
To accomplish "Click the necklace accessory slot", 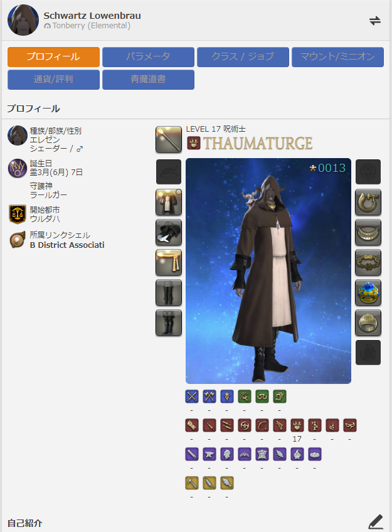I will tap(368, 232).
